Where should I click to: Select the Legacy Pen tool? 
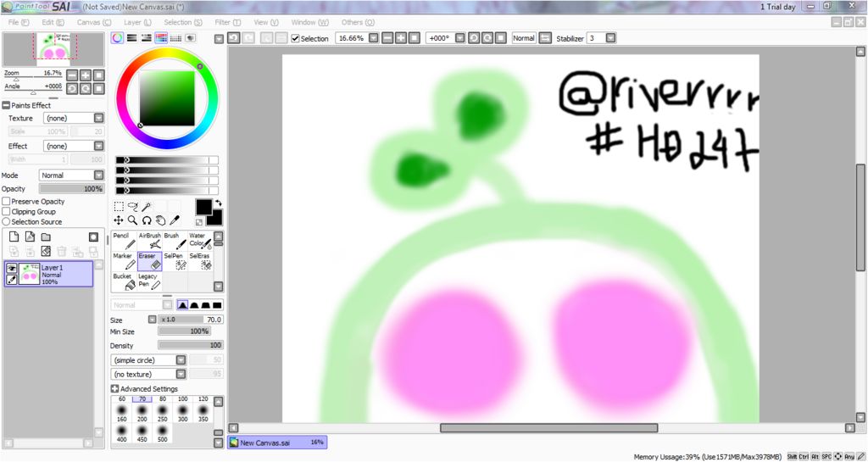click(149, 281)
